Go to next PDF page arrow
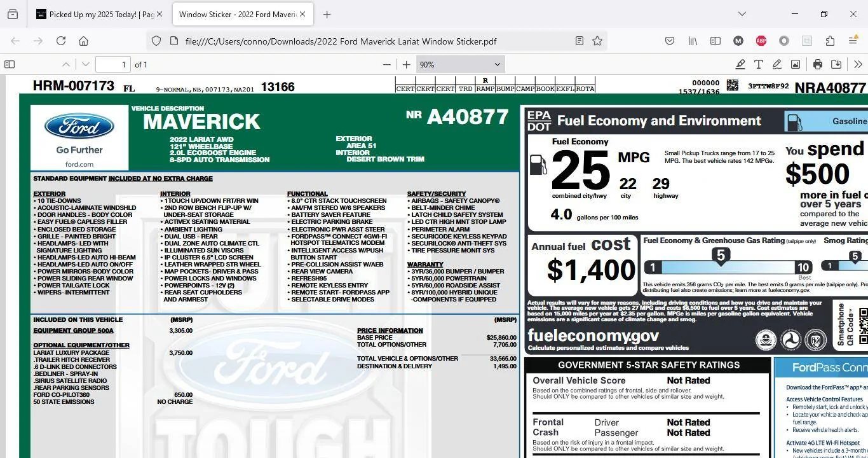868x458 pixels. click(86, 64)
